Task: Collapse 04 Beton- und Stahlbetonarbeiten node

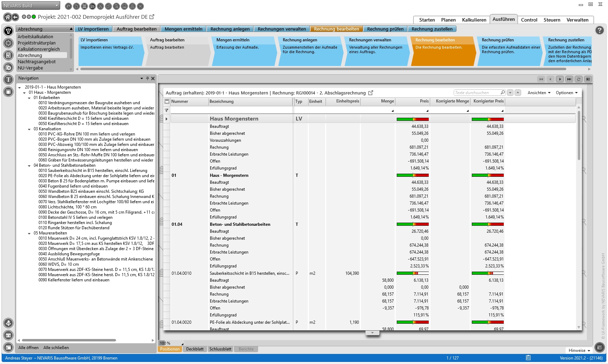Action: (x=30, y=166)
